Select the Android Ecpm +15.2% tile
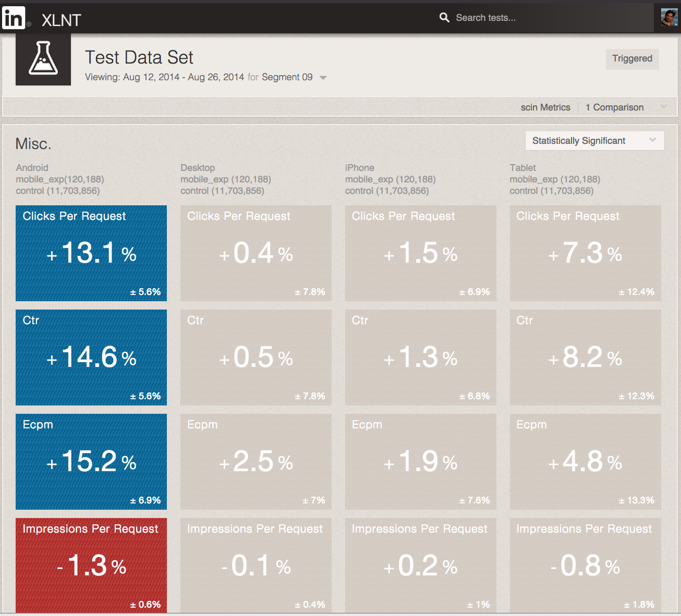This screenshot has width=681, height=616. pyautogui.click(x=91, y=462)
